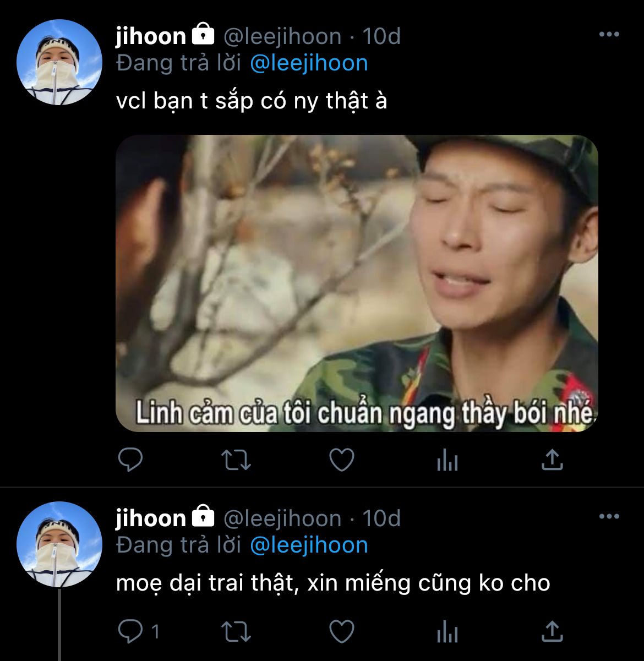Open the tweet text 'vcl bạn t sắp có ny thật à'
Image resolution: width=644 pixels, height=661 pixels.
252,101
